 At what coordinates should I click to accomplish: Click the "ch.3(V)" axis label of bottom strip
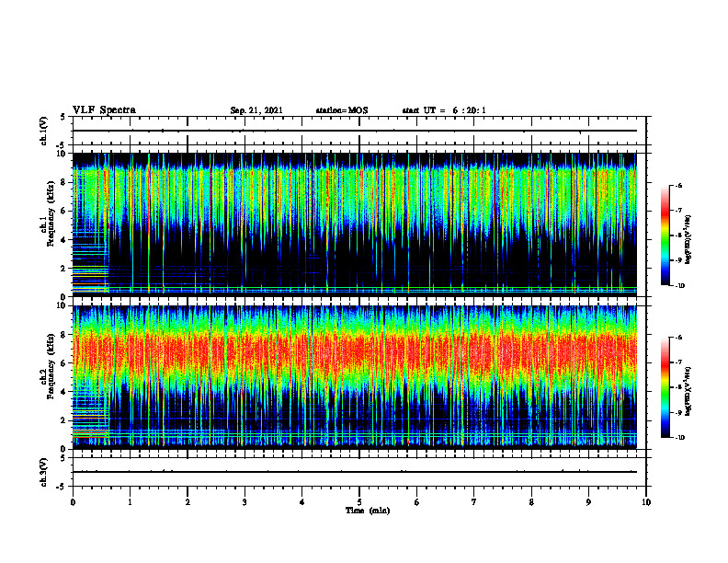pyautogui.click(x=44, y=472)
